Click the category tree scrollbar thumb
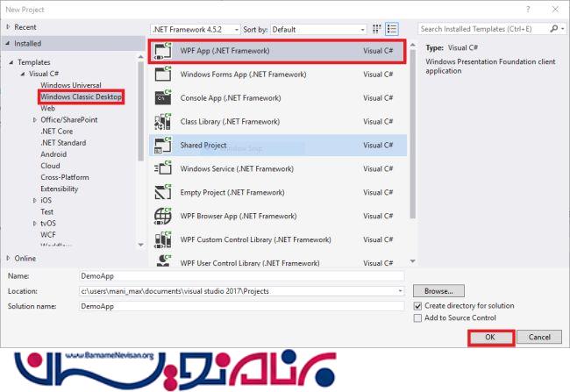 click(140, 110)
